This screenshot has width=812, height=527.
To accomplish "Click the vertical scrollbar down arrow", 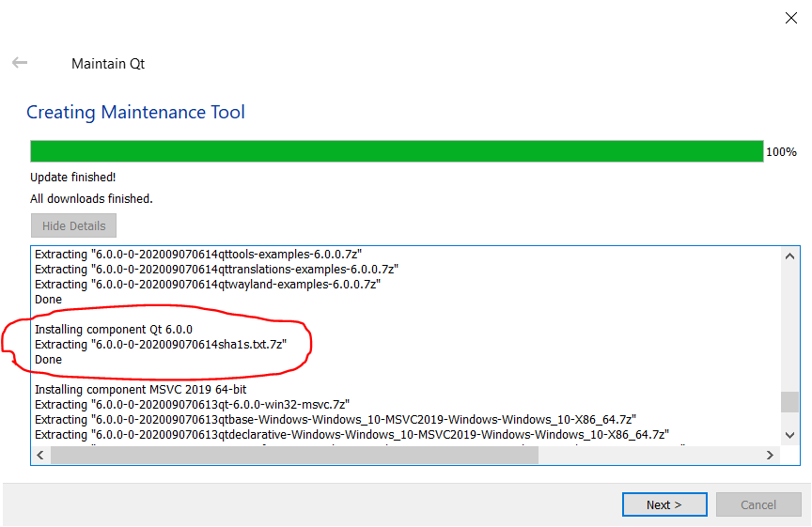I will tap(789, 435).
